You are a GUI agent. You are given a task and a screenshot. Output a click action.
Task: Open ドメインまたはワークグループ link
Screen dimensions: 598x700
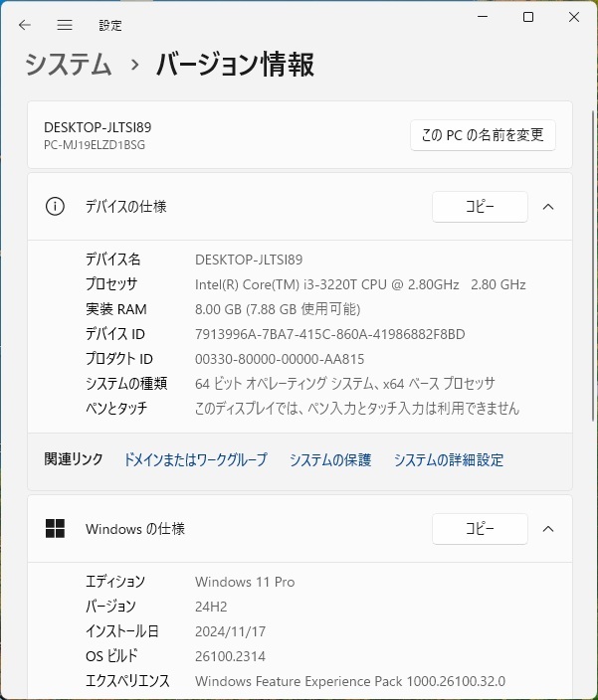pyautogui.click(x=195, y=459)
